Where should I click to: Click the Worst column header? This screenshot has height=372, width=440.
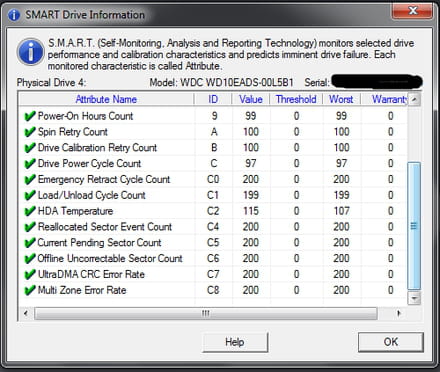click(x=341, y=99)
